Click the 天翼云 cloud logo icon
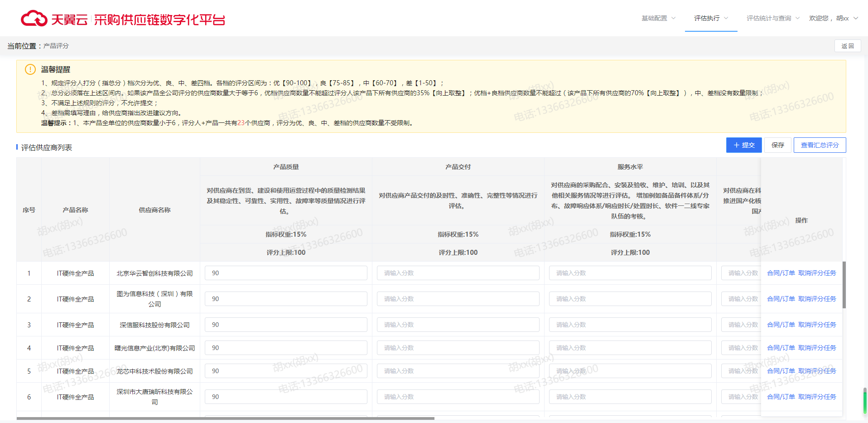Viewport: 868px width, 423px height. pos(34,19)
